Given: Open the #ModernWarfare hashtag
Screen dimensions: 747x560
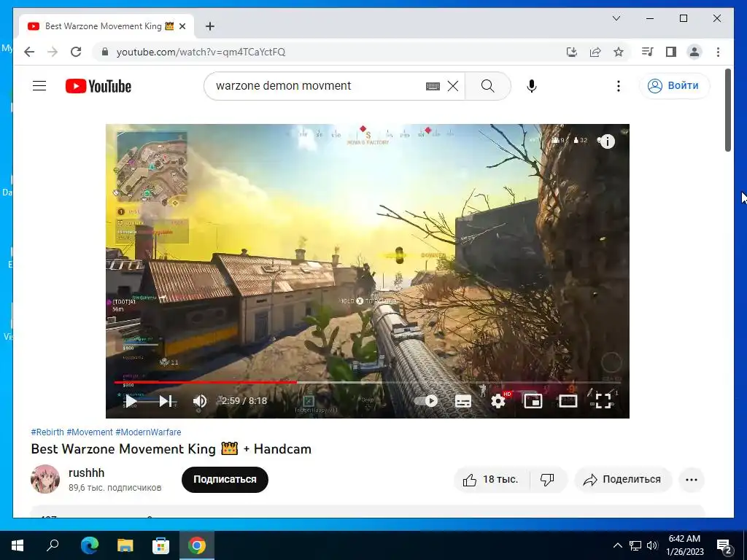Looking at the screenshot, I should (148, 432).
